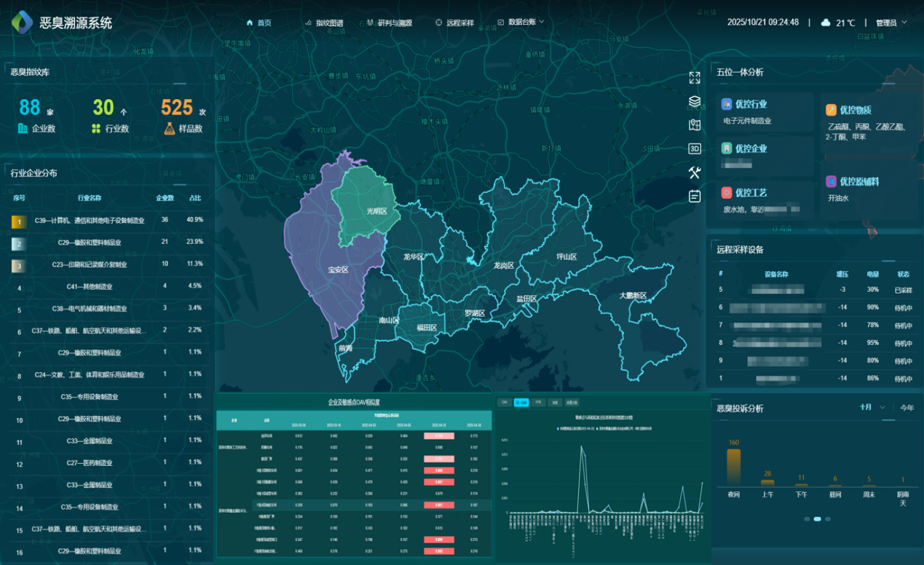Open the hammer and wrench tools icon
Screen dimensions: 924x565
695,172
